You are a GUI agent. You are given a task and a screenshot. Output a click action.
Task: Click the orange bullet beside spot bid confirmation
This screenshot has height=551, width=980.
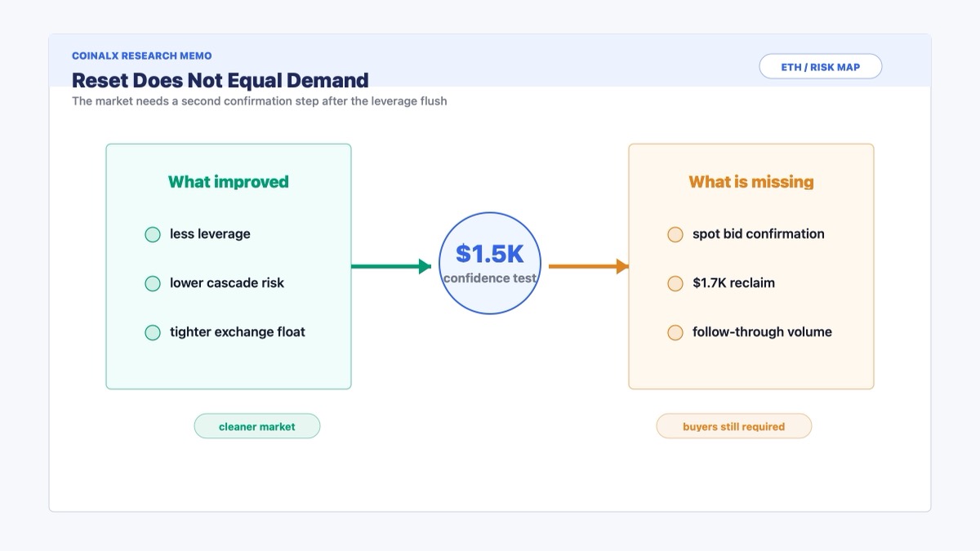[675, 234]
